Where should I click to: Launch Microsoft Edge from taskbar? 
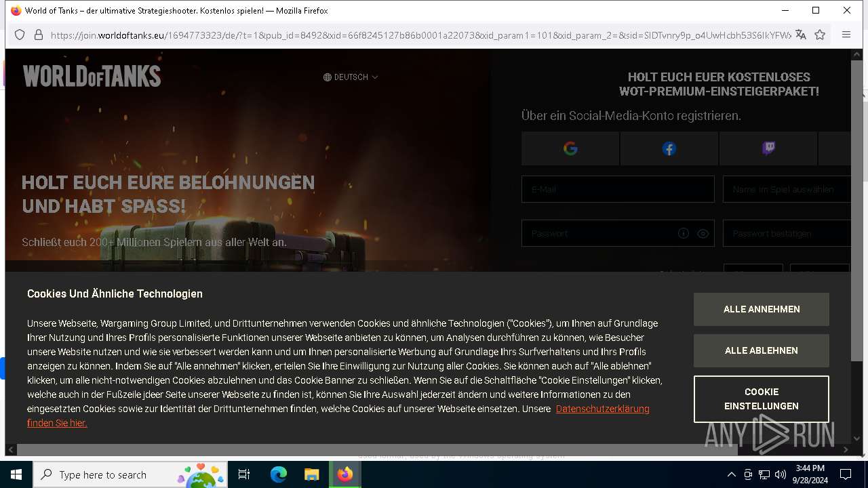pyautogui.click(x=279, y=474)
